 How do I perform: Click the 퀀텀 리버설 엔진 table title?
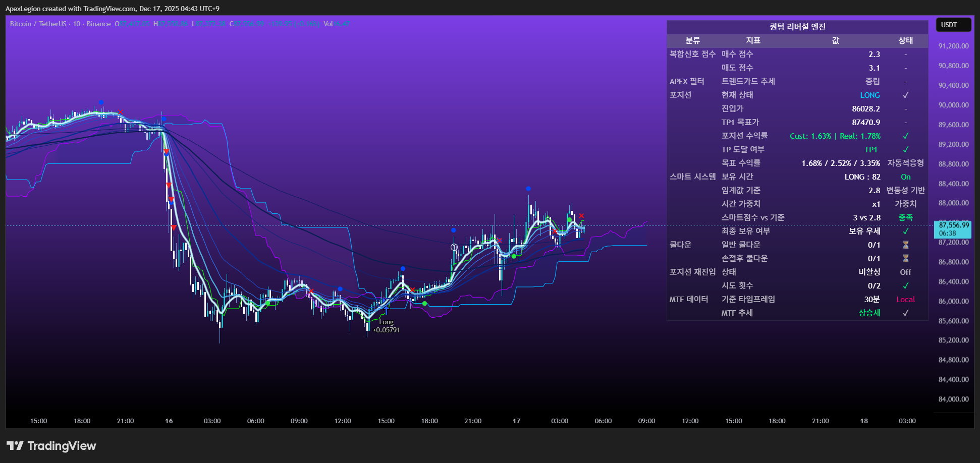tap(797, 27)
